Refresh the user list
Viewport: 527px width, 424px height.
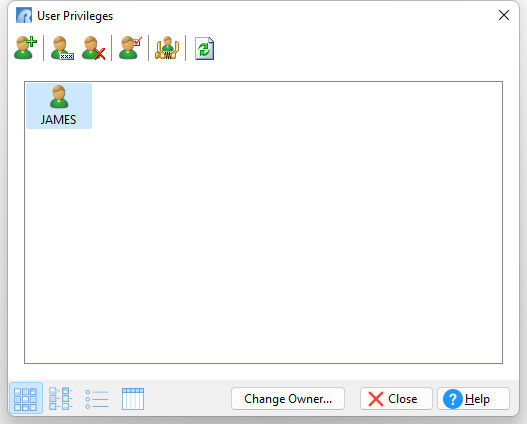[x=204, y=49]
